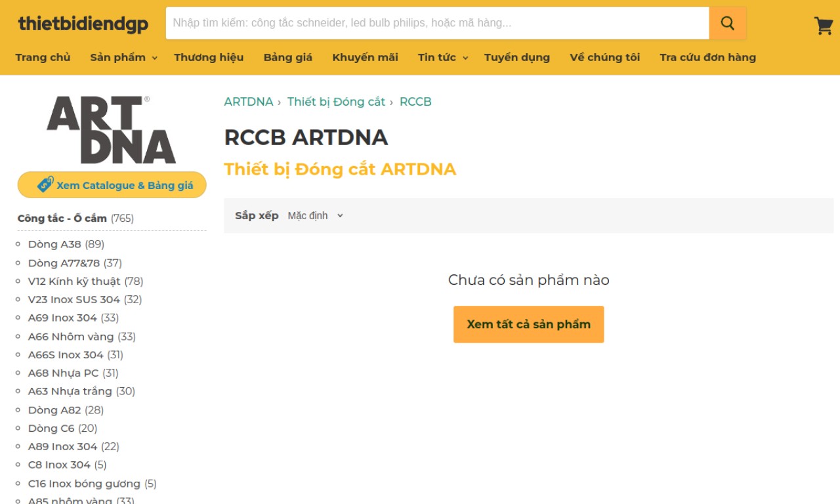Open Thương hiệu menu item
Screen dimensions: 840x504
coord(209,57)
